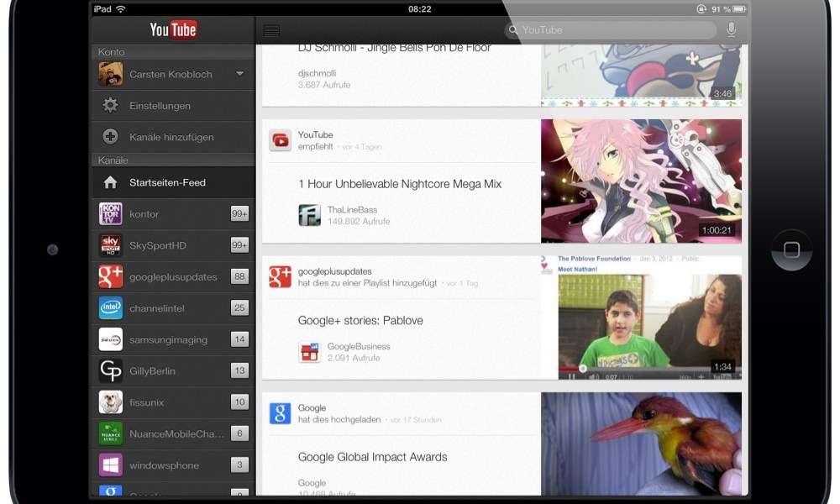Tap the ThaLineBass uploader avatar icon
Image resolution: width=840 pixels, height=504 pixels.
point(310,215)
